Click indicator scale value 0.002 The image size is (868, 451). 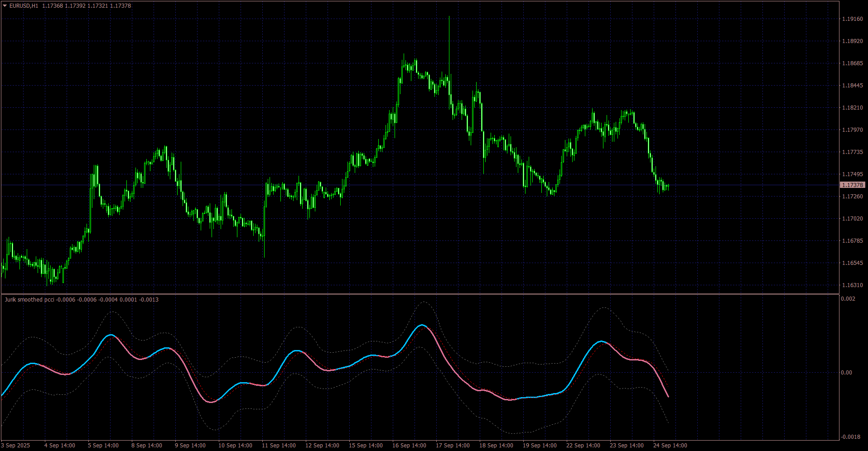[x=848, y=299]
